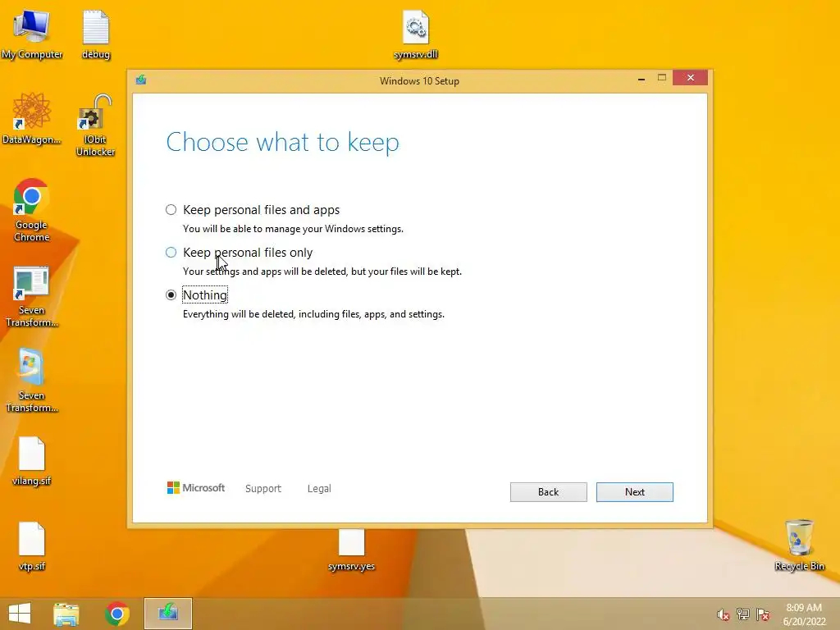Screen dimensions: 840x630
Task: Select the symsrv.yes file icon
Action: [x=351, y=550]
